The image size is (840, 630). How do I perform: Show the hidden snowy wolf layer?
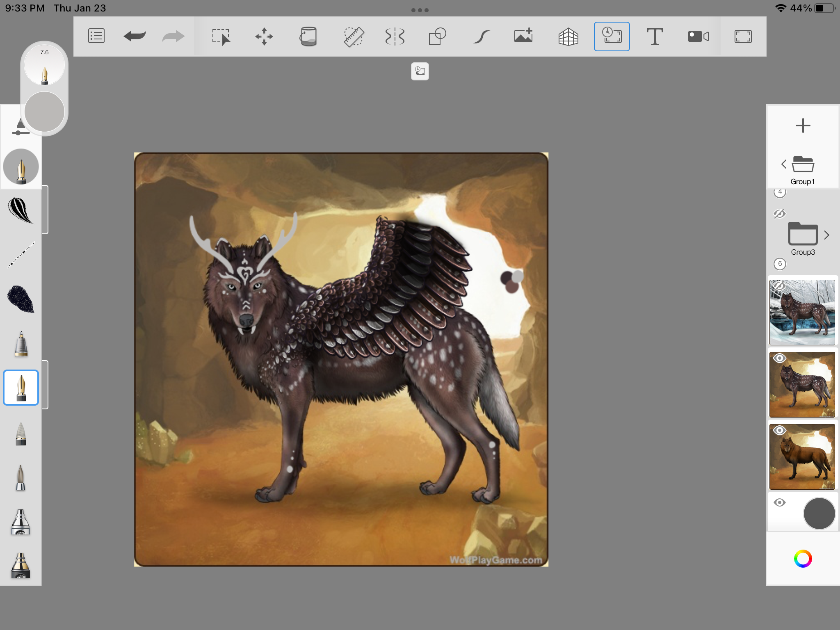(x=779, y=286)
